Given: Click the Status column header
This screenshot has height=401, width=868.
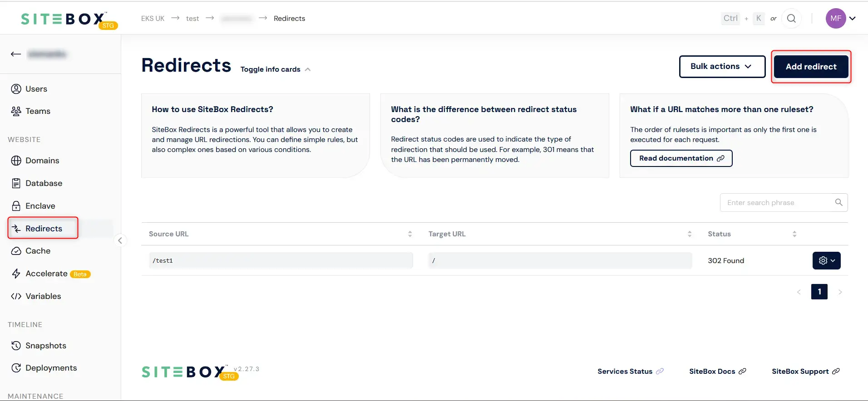Looking at the screenshot, I should 719,234.
